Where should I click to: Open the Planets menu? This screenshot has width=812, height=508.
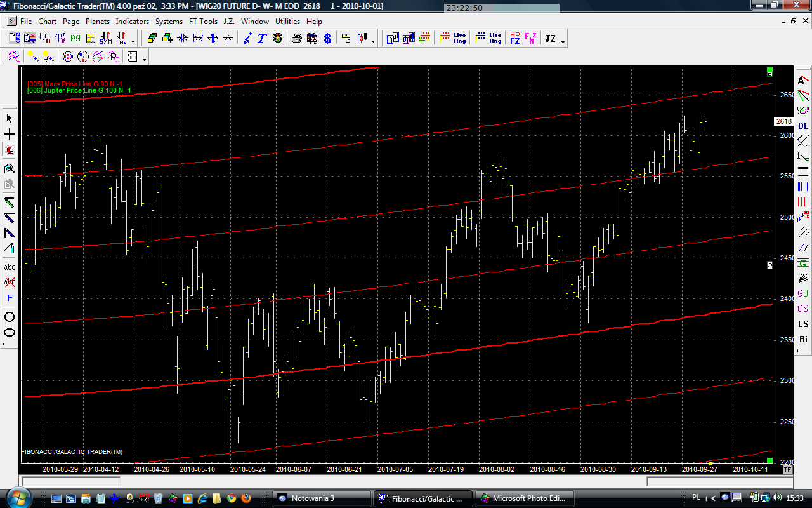pyautogui.click(x=98, y=22)
